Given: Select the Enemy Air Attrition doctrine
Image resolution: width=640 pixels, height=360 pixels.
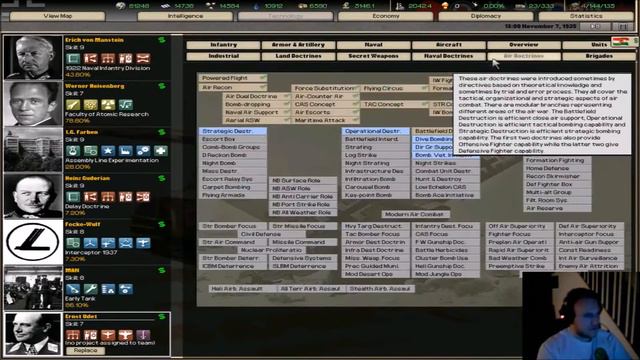Looking at the screenshot, I should (x=589, y=266).
